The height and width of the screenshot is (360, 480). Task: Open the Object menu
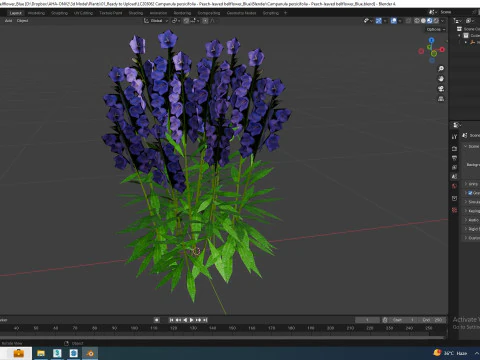[22, 21]
